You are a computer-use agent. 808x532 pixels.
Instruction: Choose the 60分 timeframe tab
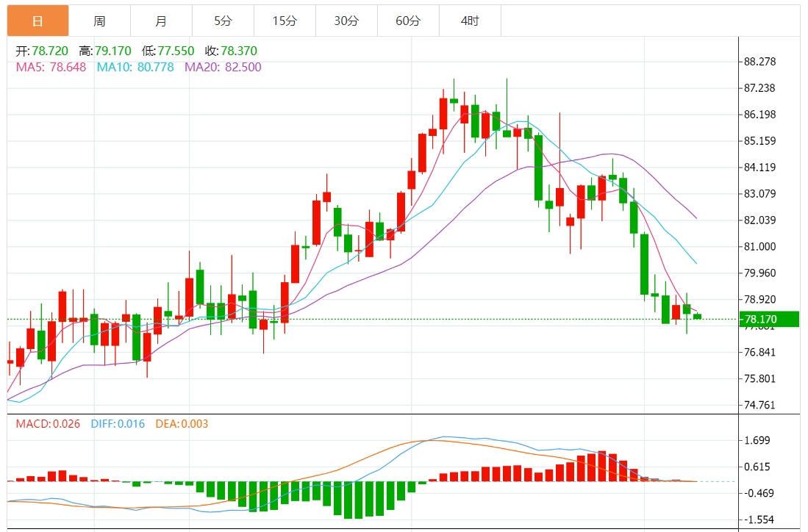(x=409, y=21)
